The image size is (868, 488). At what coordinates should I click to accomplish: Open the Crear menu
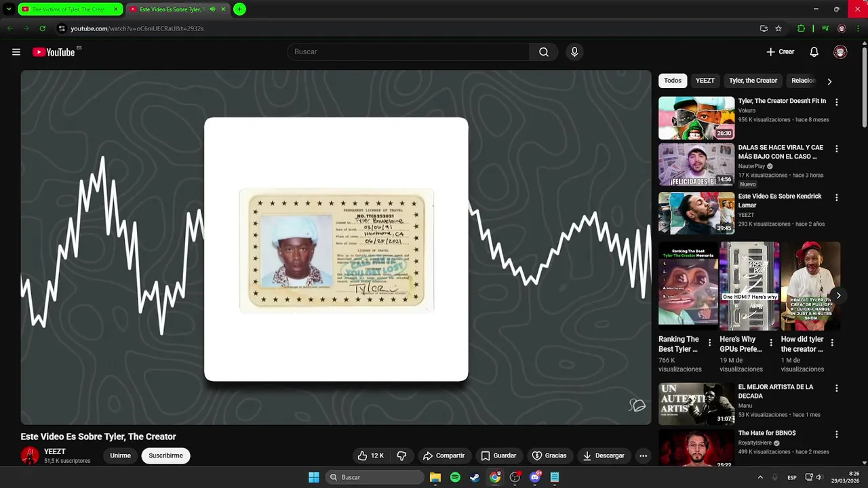pyautogui.click(x=781, y=52)
